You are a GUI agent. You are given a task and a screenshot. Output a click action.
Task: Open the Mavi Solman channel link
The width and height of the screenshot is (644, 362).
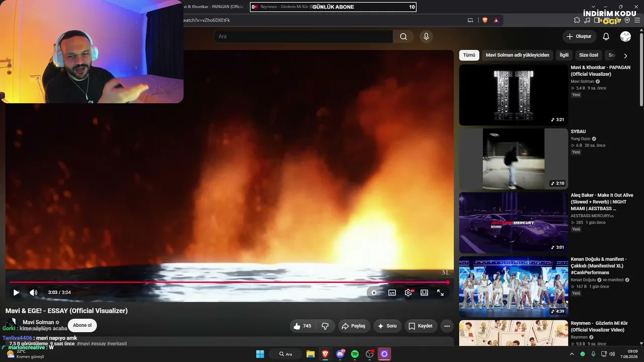click(38, 322)
